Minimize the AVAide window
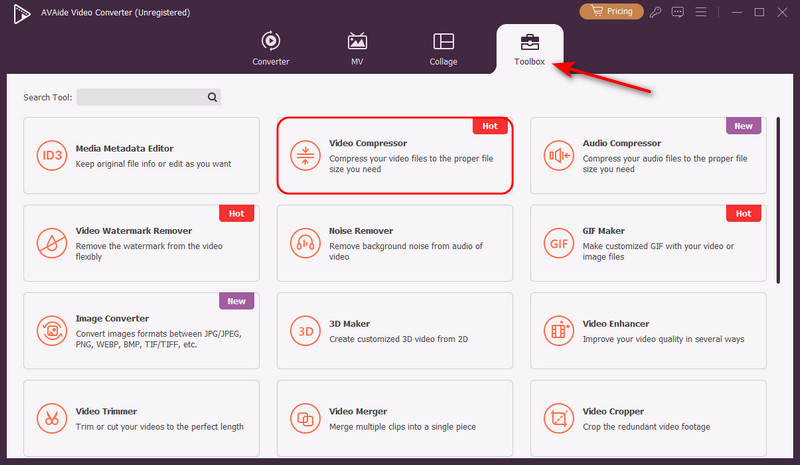 (x=737, y=12)
